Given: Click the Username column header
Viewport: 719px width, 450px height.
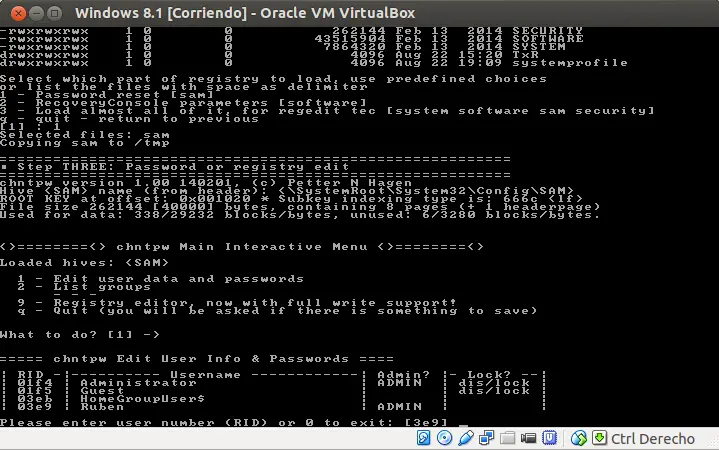Looking at the screenshot, I should 205,375.
